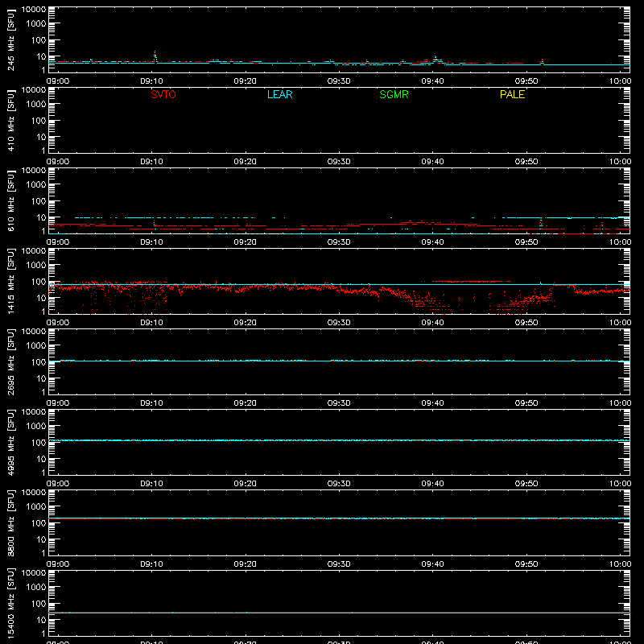This screenshot has height=644, width=644.
Task: Click the 10:00 time label under the 2695 MHz plot
Action: (620, 403)
